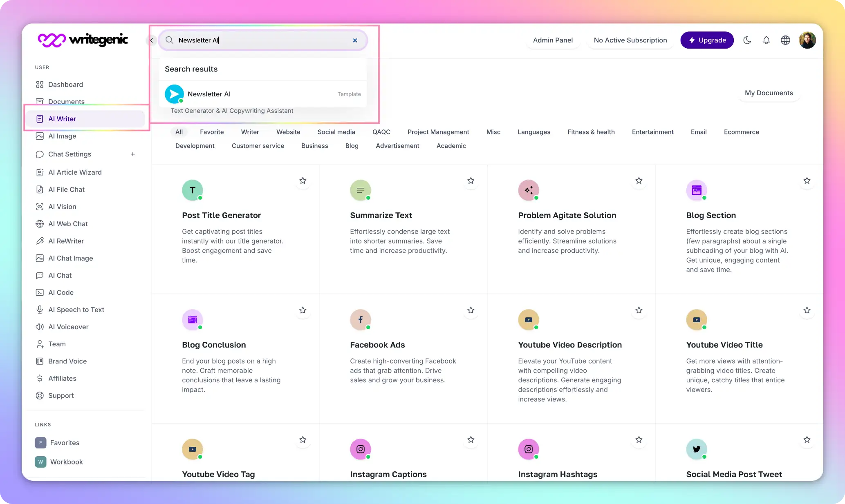845x504 pixels.
Task: Expand the Social Media category tab
Action: click(x=336, y=132)
